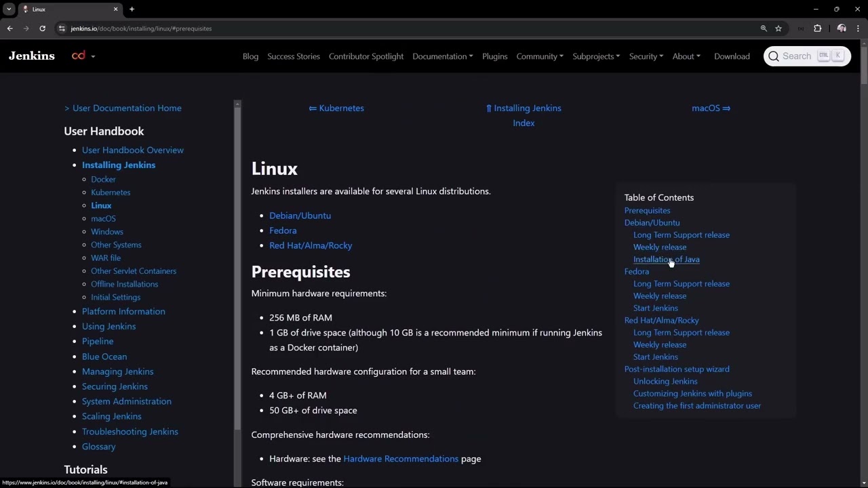
Task: Click Prerequisites in Table of Contents
Action: pyautogui.click(x=647, y=210)
